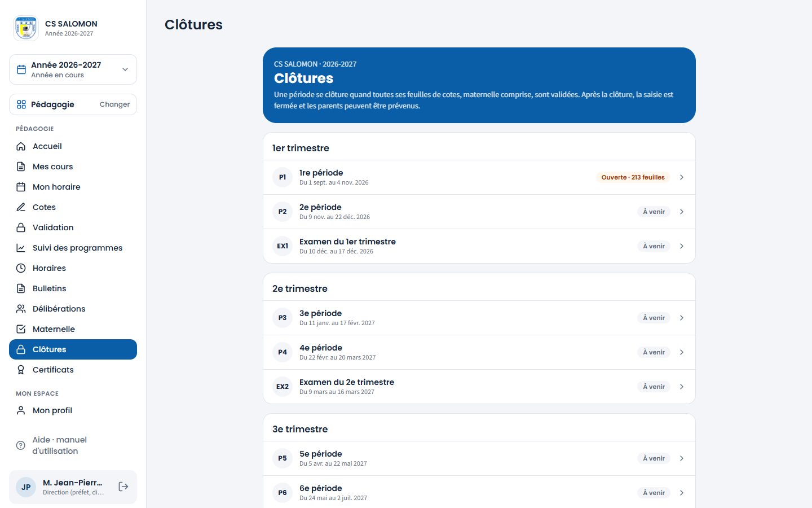Click the JP user avatar
The height and width of the screenshot is (508, 812).
[x=26, y=487]
